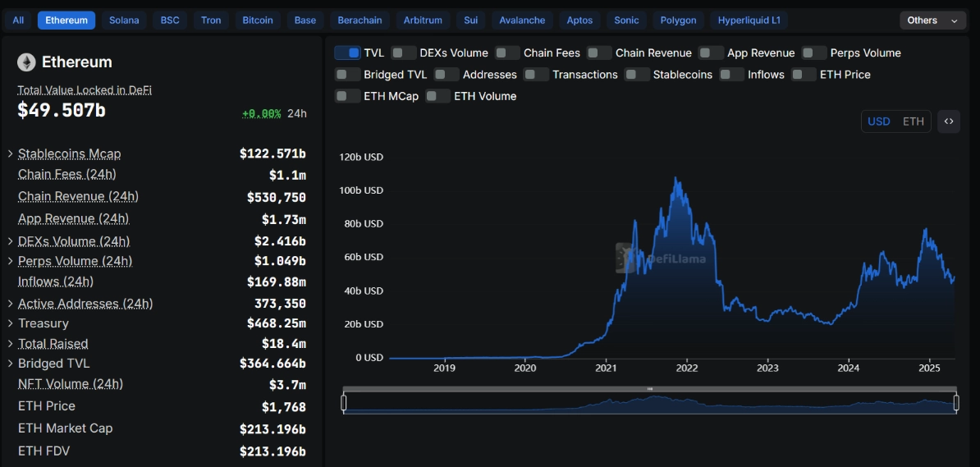
Task: Expand the Bridged TVL row
Action: (10, 364)
